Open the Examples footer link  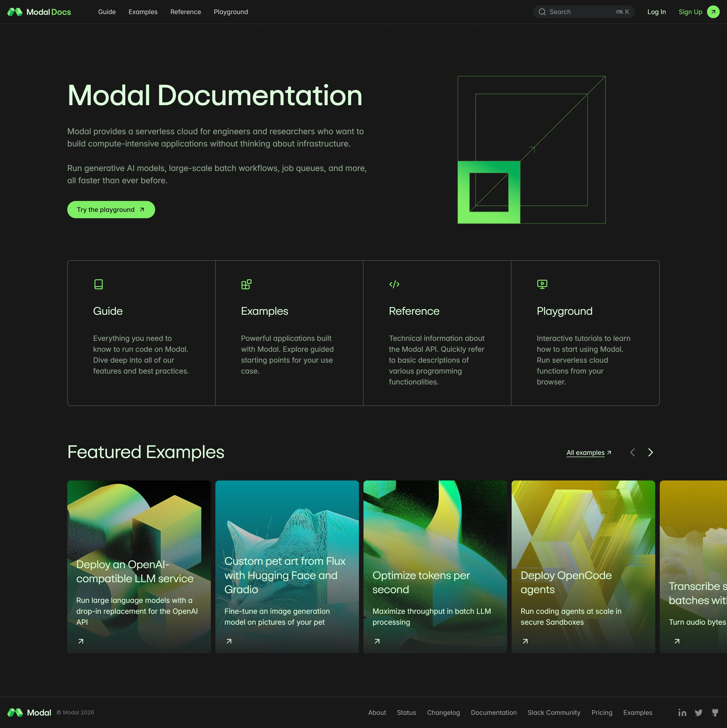(x=638, y=713)
